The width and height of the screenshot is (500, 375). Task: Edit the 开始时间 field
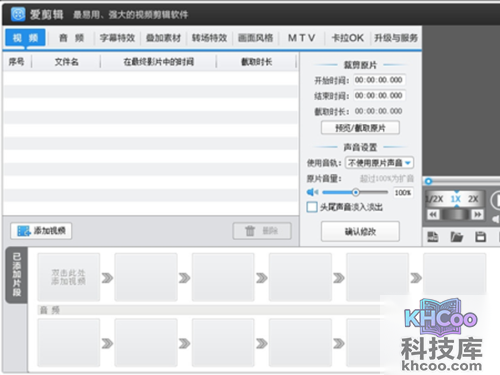(x=379, y=80)
